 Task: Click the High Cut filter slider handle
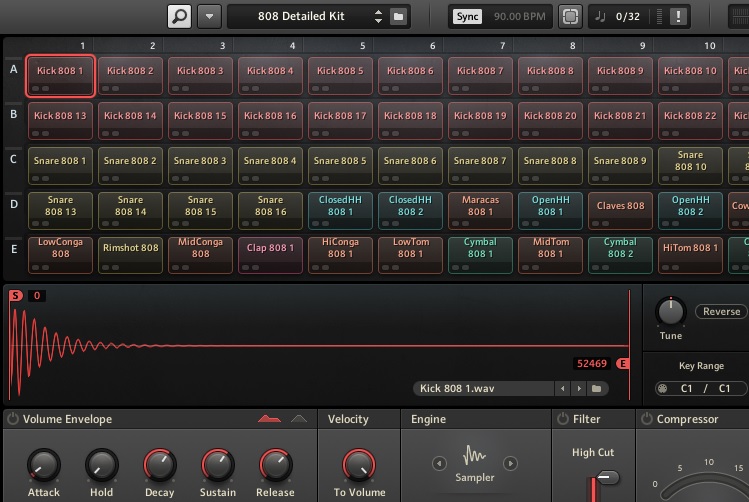coord(608,477)
